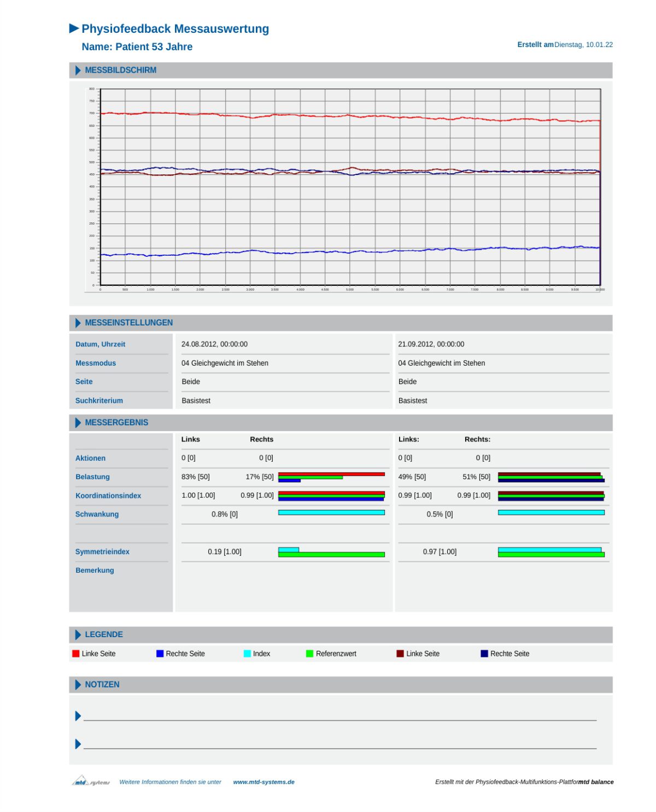The image size is (656, 812).
Task: Select the green Referenzwert legend swatch
Action: tap(309, 653)
